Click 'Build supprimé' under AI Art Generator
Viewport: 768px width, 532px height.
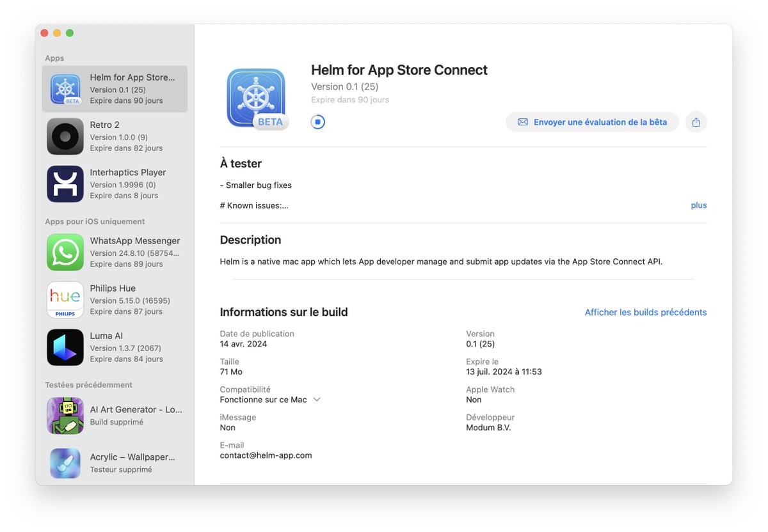(116, 422)
